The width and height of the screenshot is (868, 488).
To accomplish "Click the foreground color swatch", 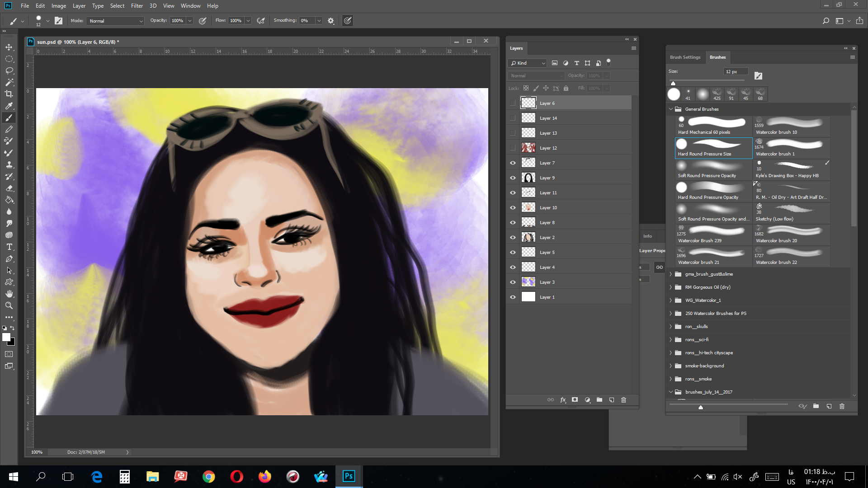I will [x=6, y=337].
